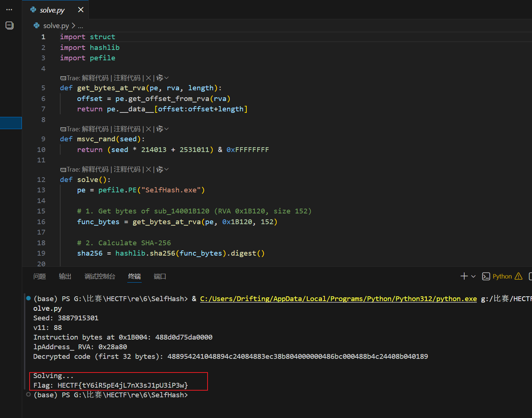
Task: Click the terminal warning triangle icon
Action: pyautogui.click(x=519, y=276)
